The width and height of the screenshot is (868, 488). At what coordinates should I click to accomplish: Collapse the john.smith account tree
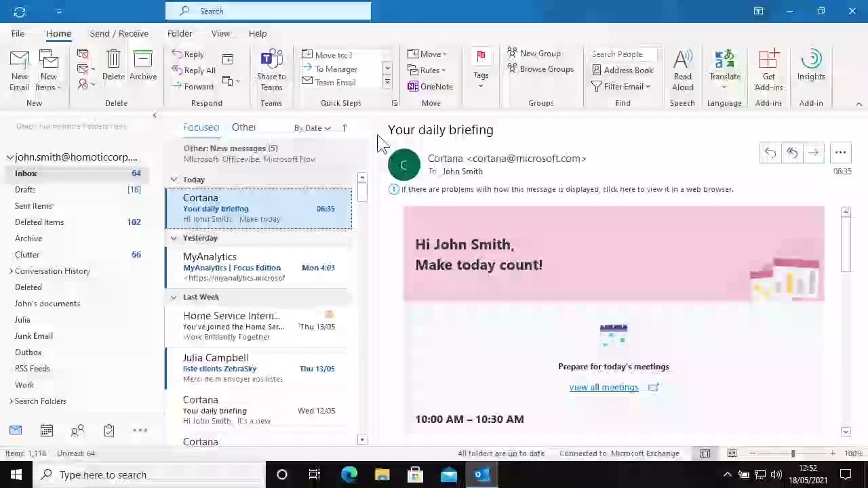click(9, 157)
